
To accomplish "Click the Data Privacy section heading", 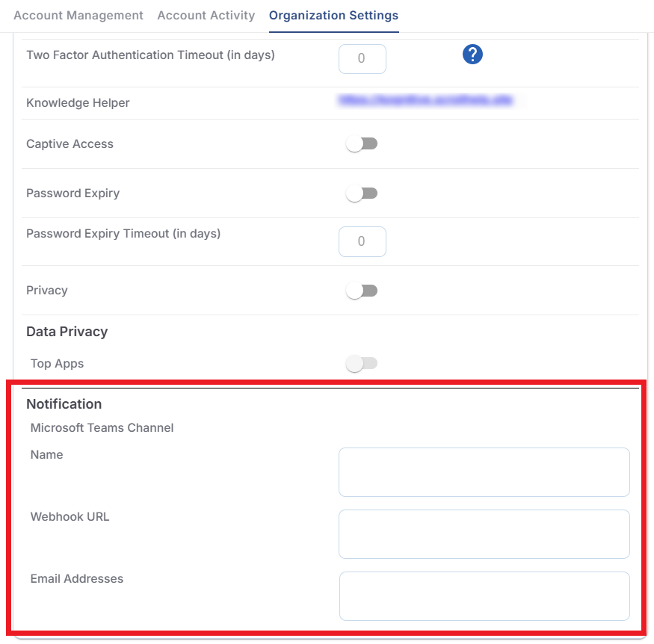I will (67, 332).
